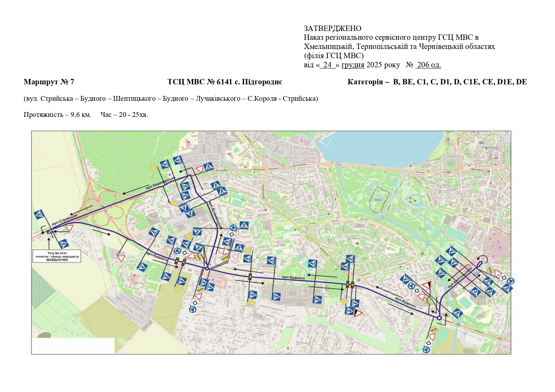The width and height of the screenshot is (555, 392).
Task: Click the yellow priority road sign above вул.Бережанська
Action: point(153,168)
